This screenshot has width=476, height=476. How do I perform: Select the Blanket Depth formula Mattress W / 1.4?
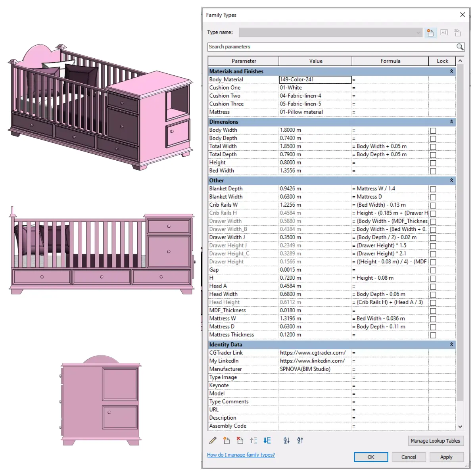[x=390, y=189]
